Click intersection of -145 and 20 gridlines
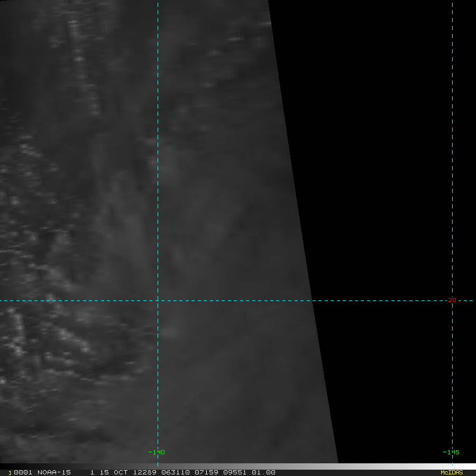 452,300
